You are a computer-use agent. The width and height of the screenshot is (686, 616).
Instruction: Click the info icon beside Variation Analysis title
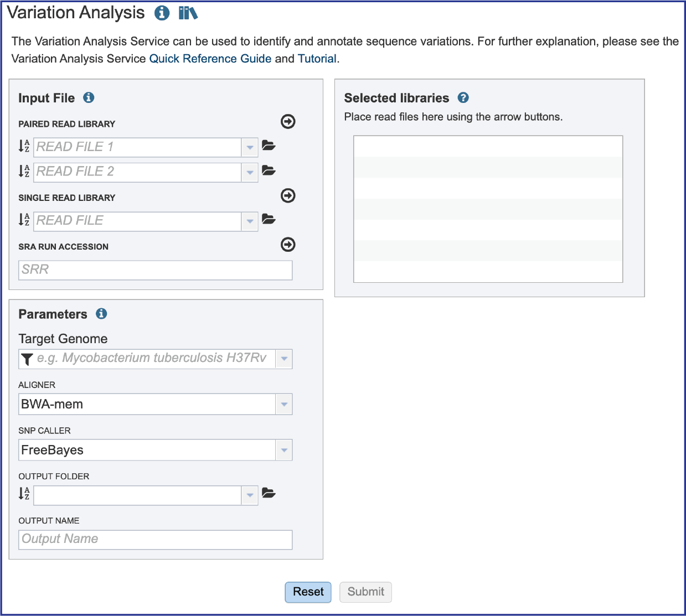point(162,13)
